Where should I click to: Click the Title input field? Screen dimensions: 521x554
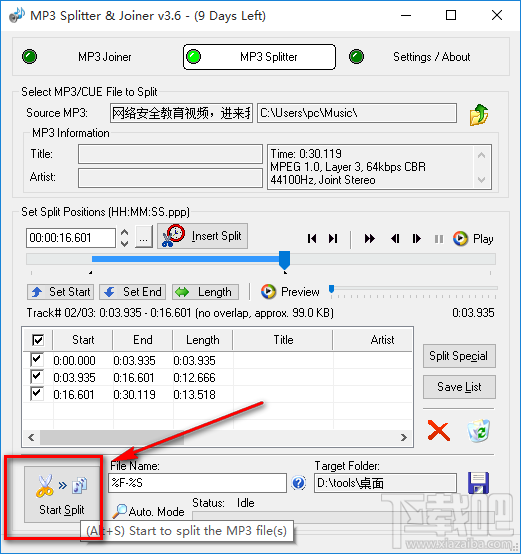pyautogui.click(x=170, y=154)
